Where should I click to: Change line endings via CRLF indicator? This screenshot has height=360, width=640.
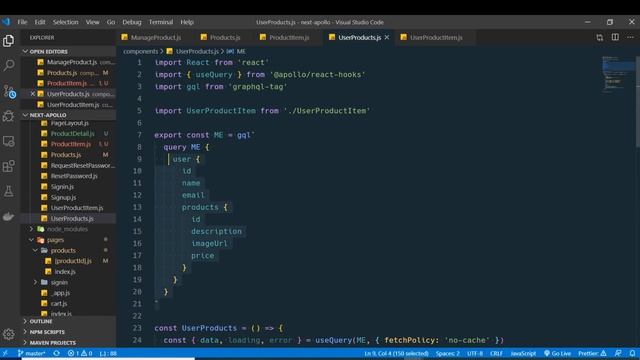pyautogui.click(x=496, y=353)
